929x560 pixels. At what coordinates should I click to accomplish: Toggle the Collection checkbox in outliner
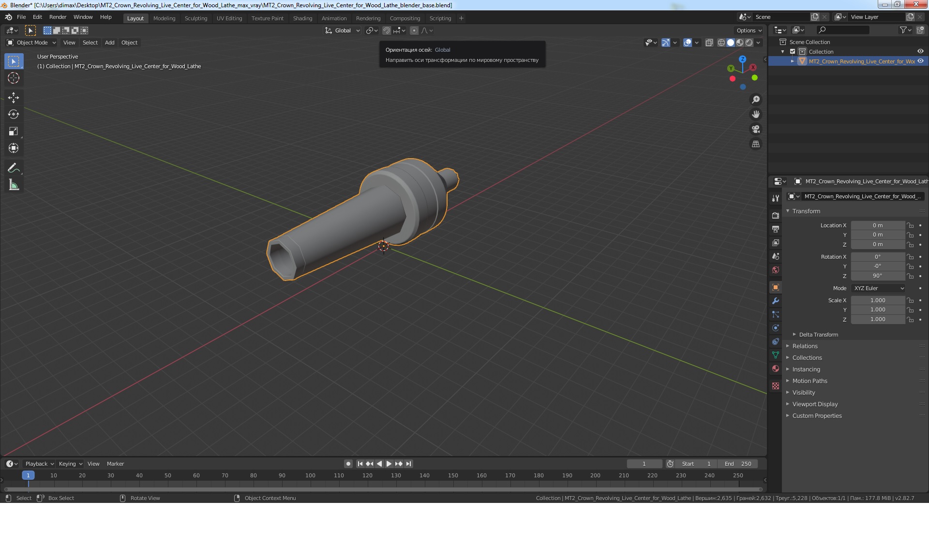coord(793,52)
